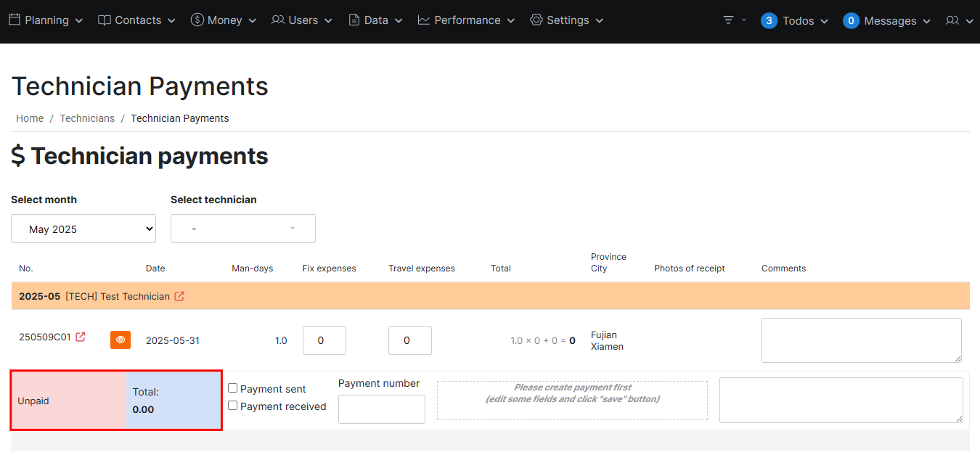
Task: Check the Payment received checkbox
Action: [x=233, y=406]
